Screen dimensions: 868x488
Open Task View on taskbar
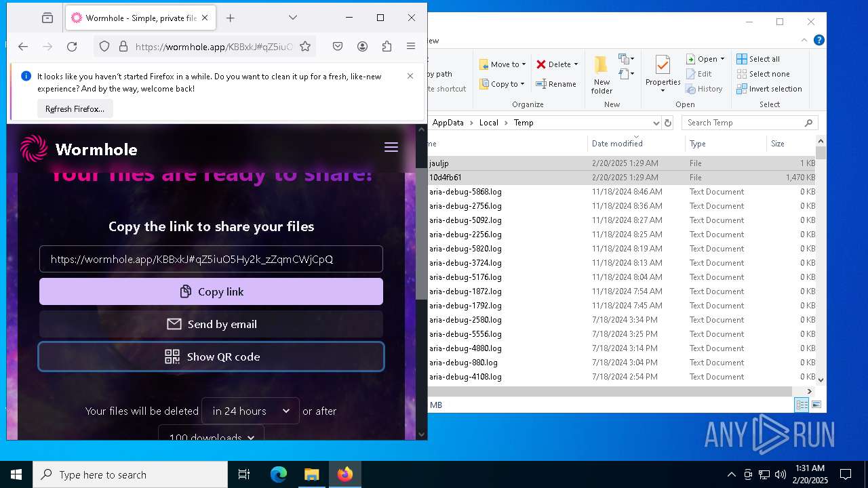pos(244,474)
